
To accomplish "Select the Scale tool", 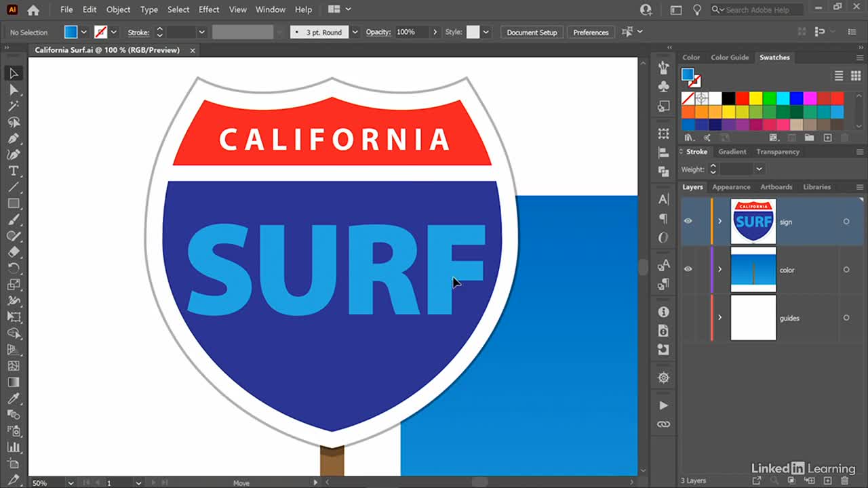I will click(x=14, y=285).
